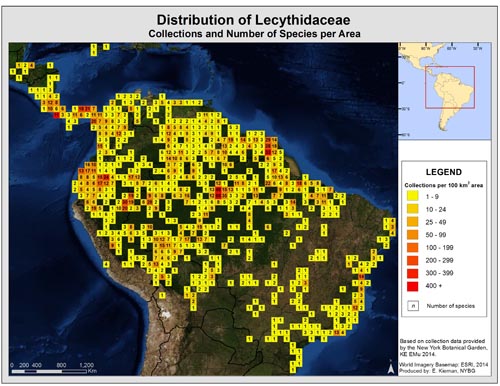This screenshot has height=386, width=500.
Task: Click the New York Botanical Garden data credit
Action: tap(443, 347)
